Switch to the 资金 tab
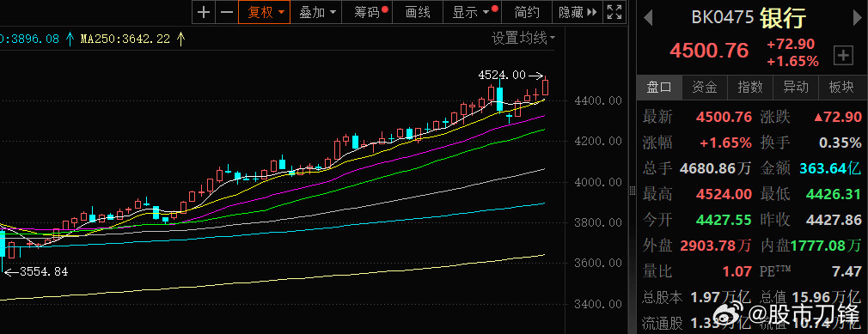This screenshot has height=334, width=868. pyautogui.click(x=704, y=87)
